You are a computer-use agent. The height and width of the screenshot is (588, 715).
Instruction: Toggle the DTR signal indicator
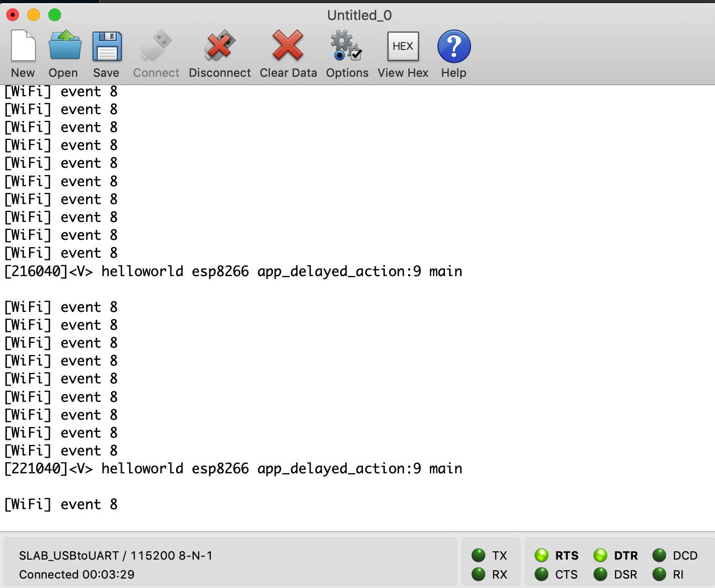[x=600, y=555]
